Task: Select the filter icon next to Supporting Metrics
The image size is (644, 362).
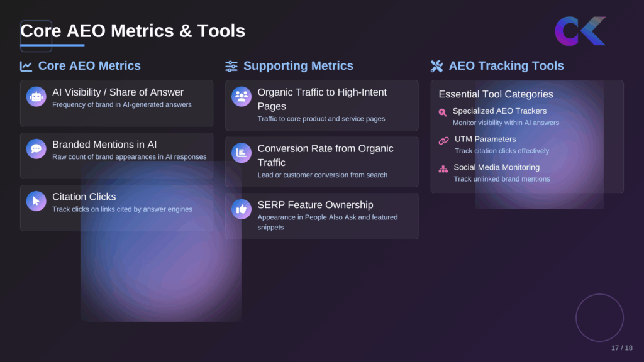Action: tap(231, 66)
